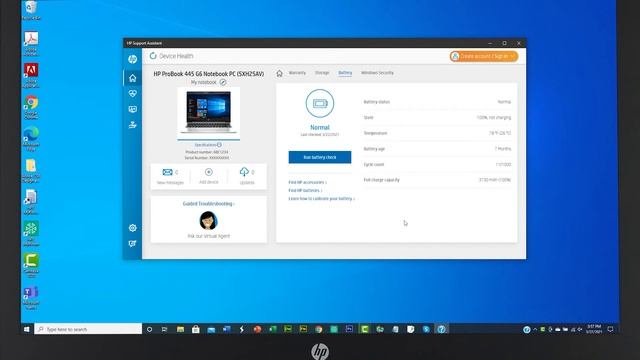Edit the My notebook nickname pencil icon
Viewport: 640px width, 360px height.
coord(223,82)
